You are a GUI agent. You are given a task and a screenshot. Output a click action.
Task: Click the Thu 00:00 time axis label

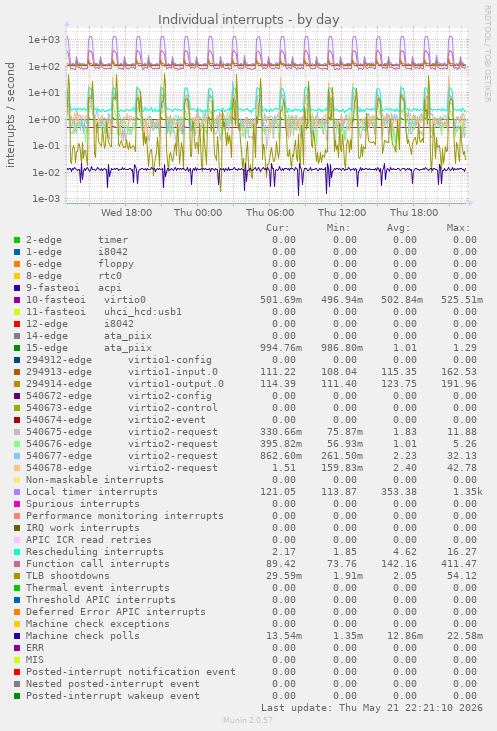pos(198,213)
